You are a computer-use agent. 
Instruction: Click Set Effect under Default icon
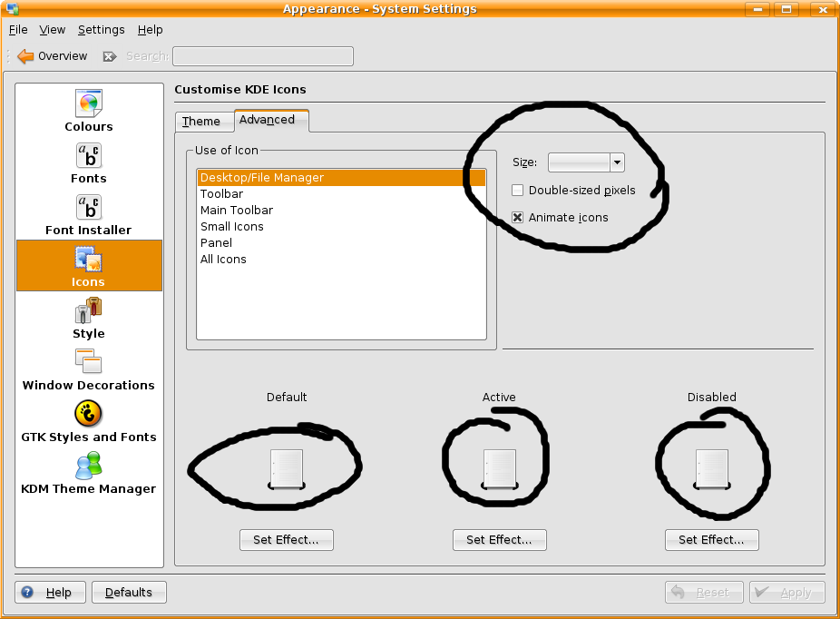tap(286, 540)
